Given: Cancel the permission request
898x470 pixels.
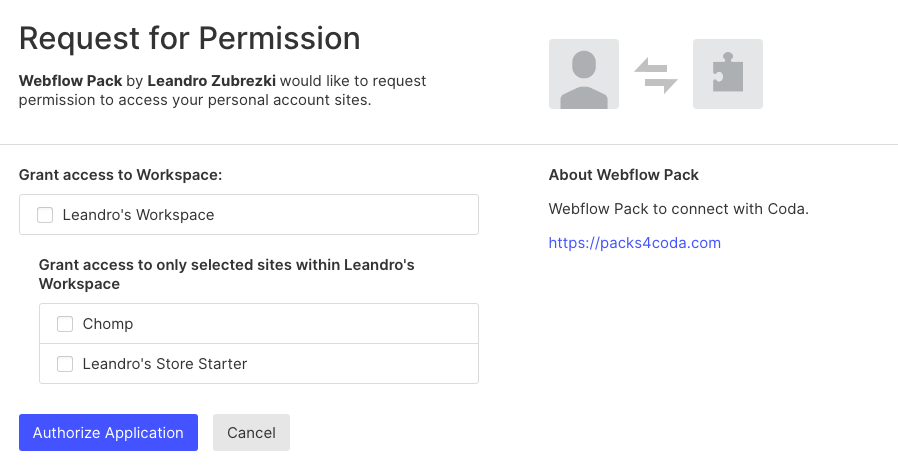Looking at the screenshot, I should pos(251,433).
